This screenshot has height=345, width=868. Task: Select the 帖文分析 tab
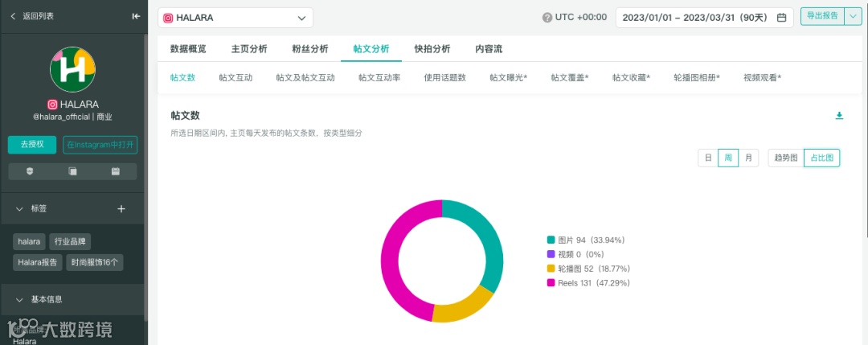click(x=371, y=49)
